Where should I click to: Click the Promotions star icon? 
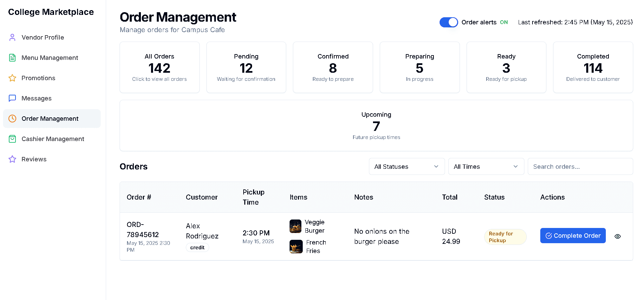click(x=13, y=78)
